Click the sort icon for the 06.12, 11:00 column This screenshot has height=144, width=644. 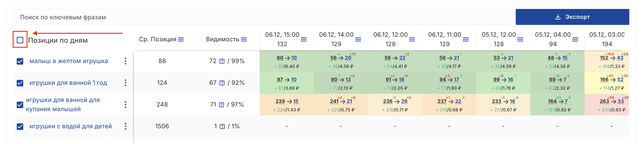(x=465, y=40)
